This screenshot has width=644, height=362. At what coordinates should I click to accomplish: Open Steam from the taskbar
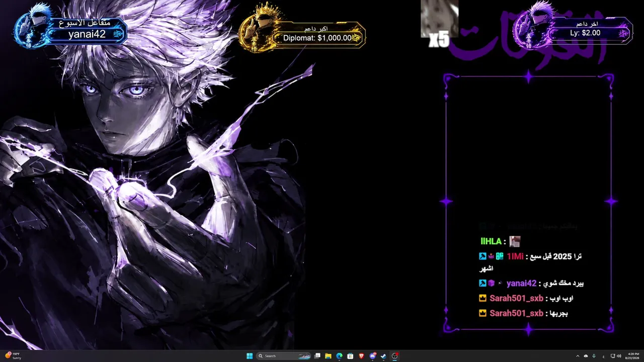383,356
